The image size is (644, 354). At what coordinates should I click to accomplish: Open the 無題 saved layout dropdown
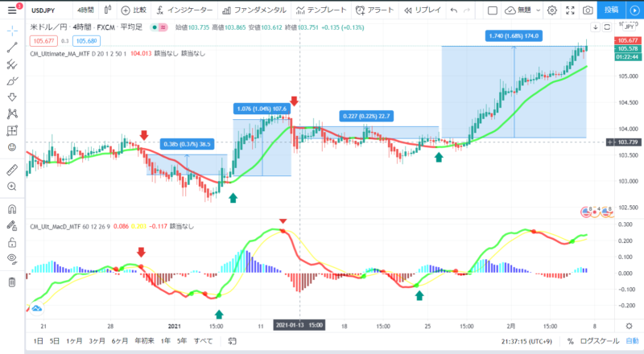click(522, 10)
